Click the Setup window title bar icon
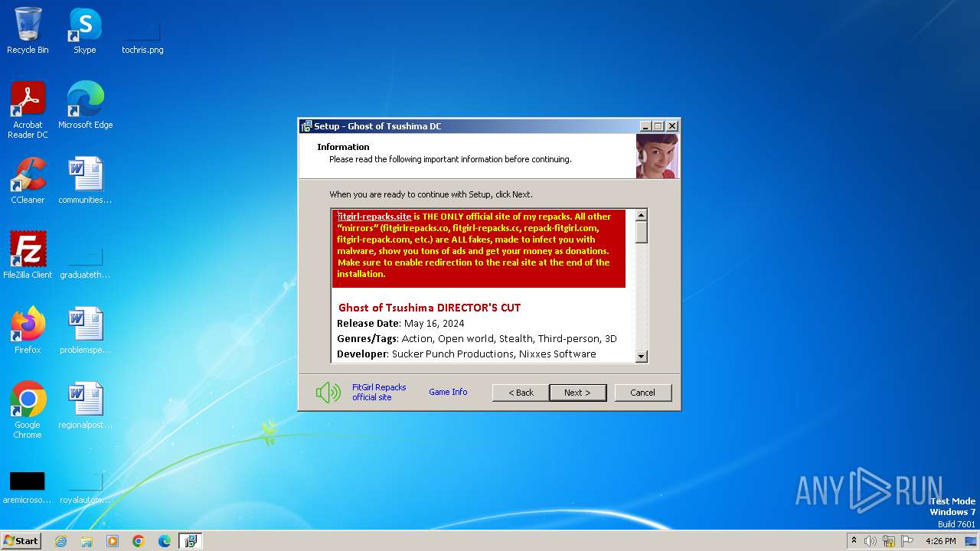Screen dimensions: 980x551 point(306,126)
